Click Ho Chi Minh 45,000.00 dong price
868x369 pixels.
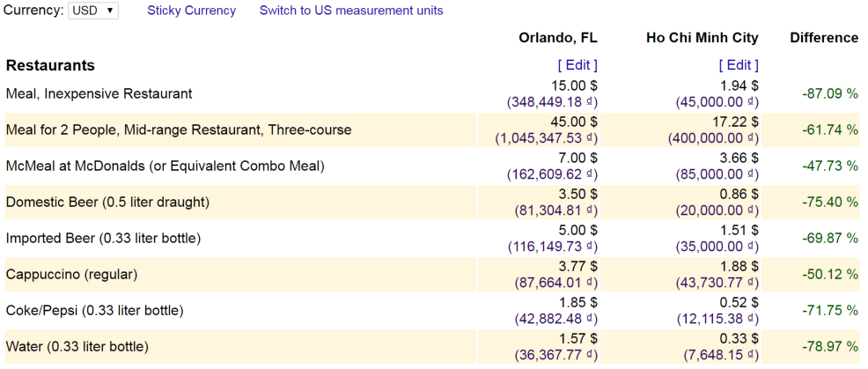tap(717, 102)
